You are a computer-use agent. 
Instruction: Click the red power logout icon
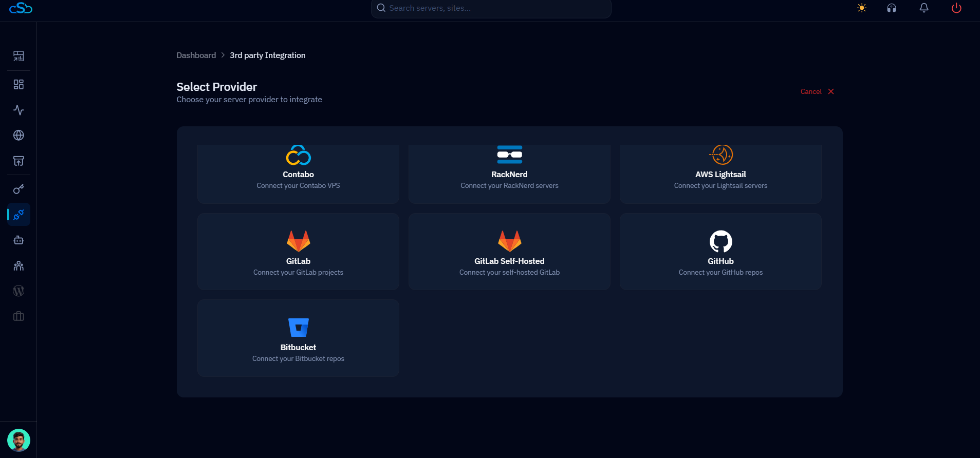(x=956, y=8)
